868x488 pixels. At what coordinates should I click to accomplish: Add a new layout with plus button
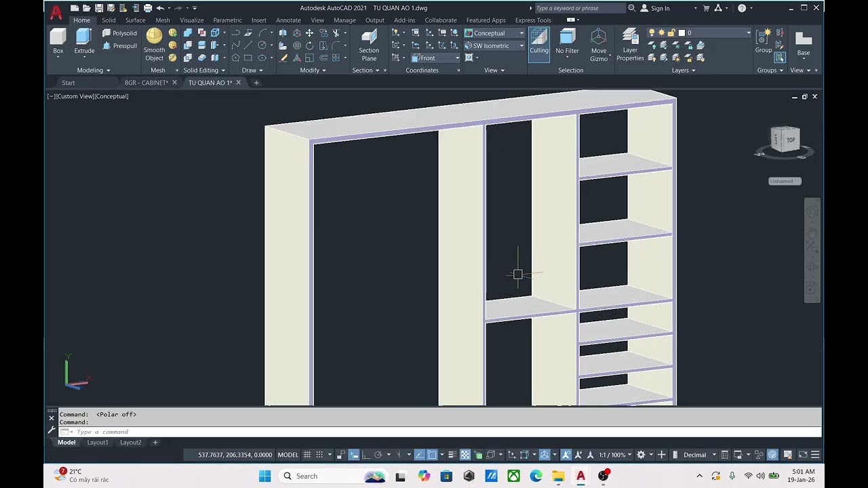155,443
